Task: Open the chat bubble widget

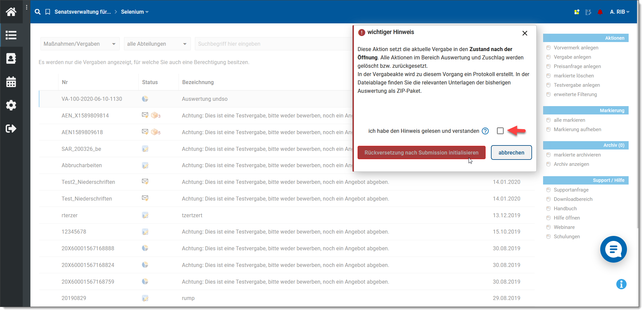Action: click(614, 249)
